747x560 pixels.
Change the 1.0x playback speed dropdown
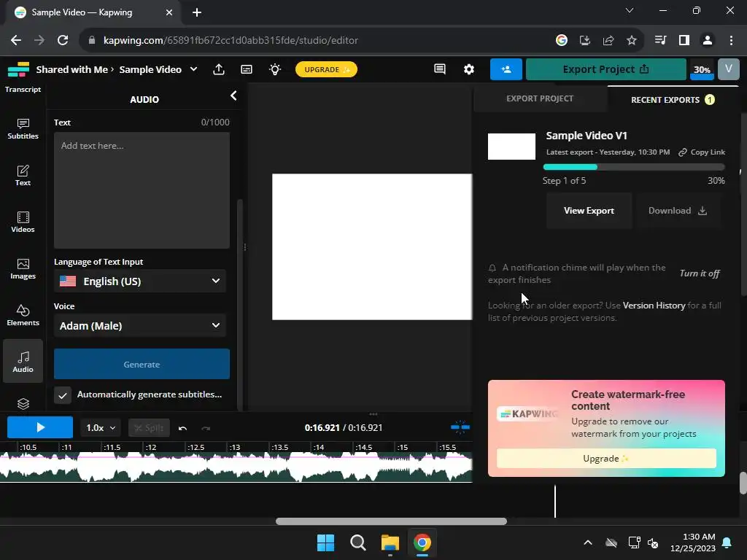click(100, 427)
